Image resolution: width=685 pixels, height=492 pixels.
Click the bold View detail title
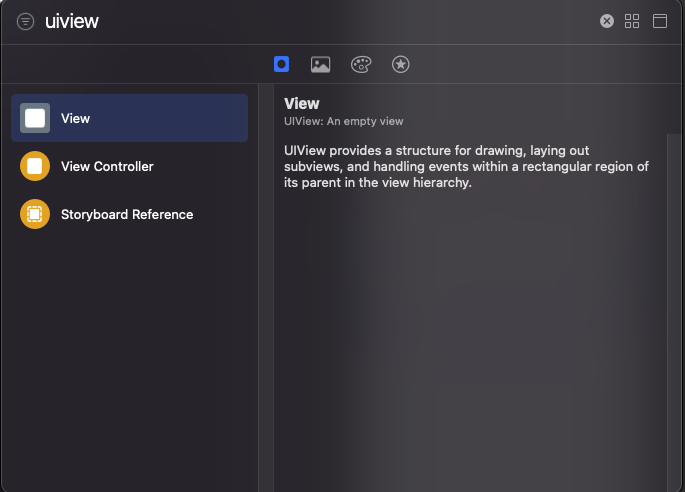[301, 104]
